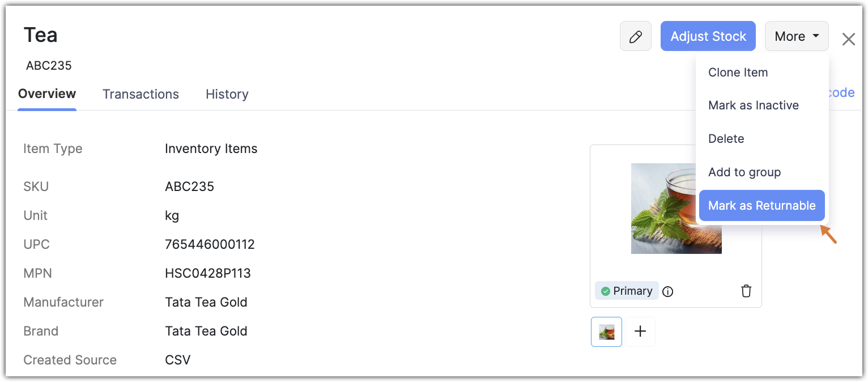
Task: Click the pencil edit icon
Action: 635,37
